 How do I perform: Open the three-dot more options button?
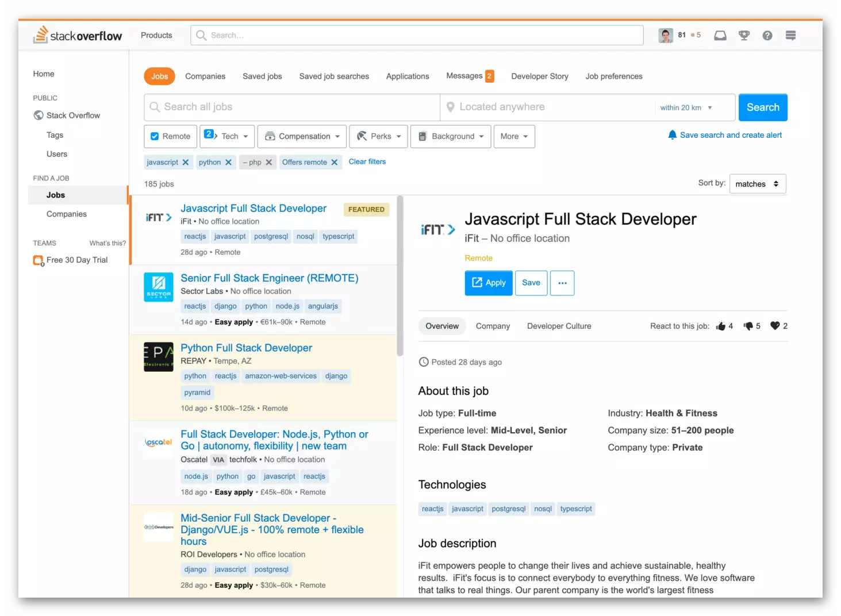tap(562, 283)
